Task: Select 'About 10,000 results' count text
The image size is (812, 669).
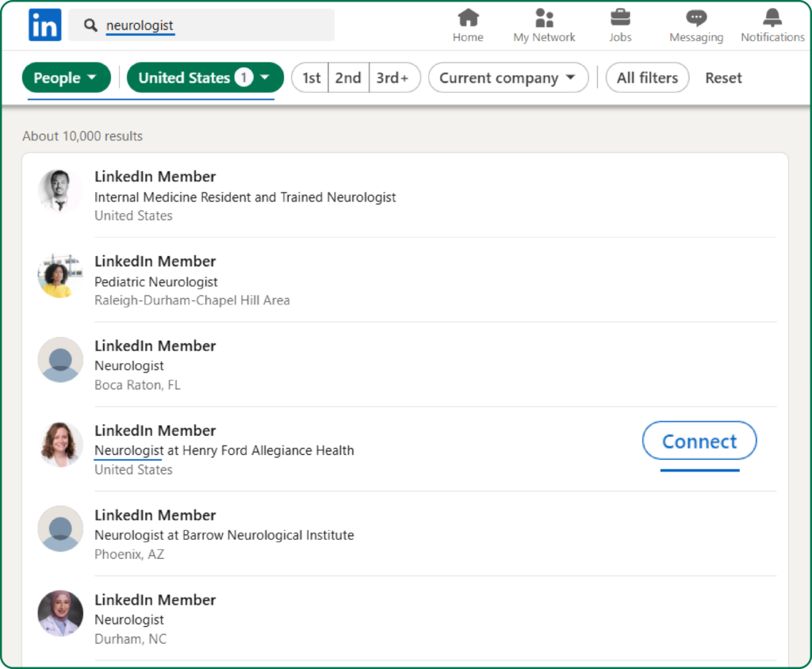Action: tap(82, 136)
